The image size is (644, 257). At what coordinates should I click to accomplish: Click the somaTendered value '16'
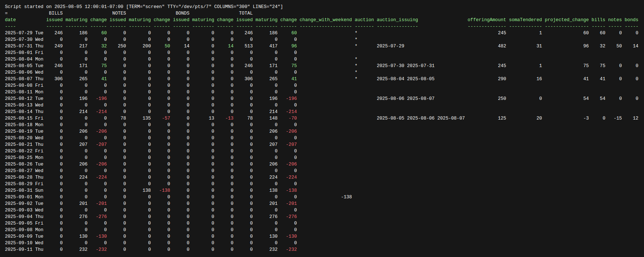coord(539,79)
